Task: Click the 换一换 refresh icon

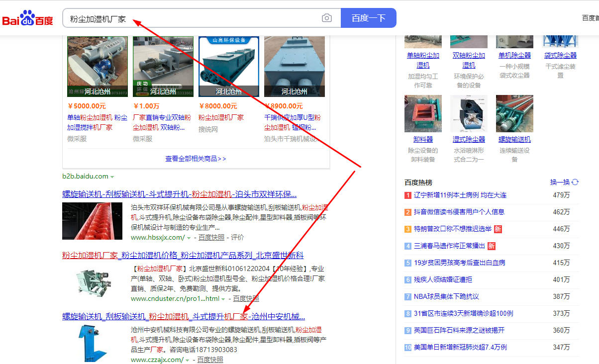Action: click(575, 182)
